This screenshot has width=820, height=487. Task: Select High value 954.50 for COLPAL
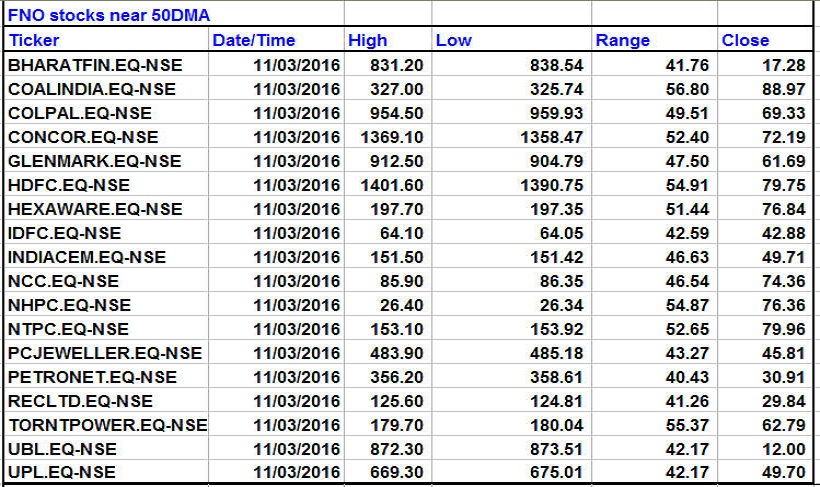[x=397, y=113]
